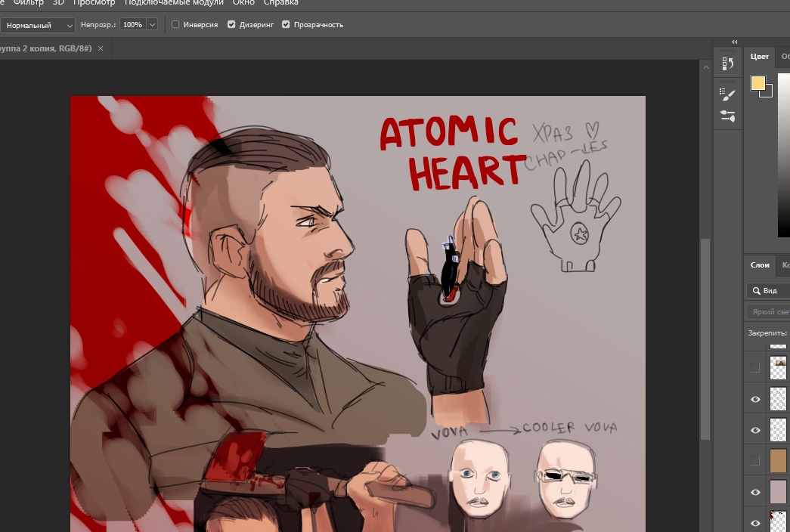Image resolution: width=790 pixels, height=532 pixels.
Task: Open the History panel icon
Action: click(x=727, y=63)
